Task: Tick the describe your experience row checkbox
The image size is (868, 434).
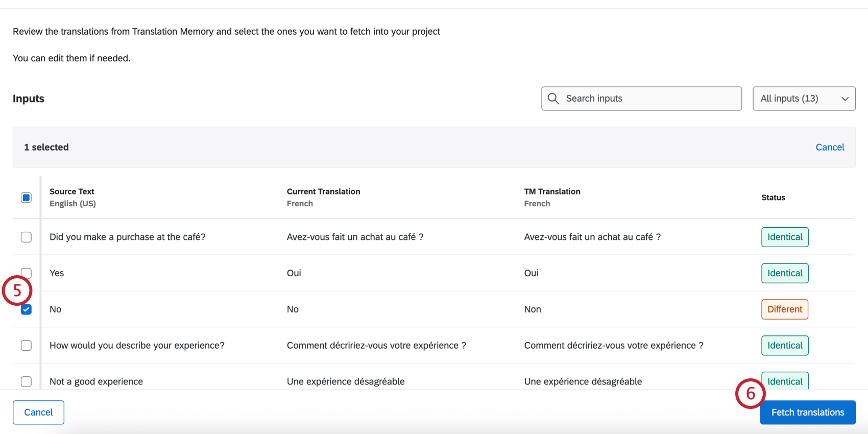Action: pos(26,346)
